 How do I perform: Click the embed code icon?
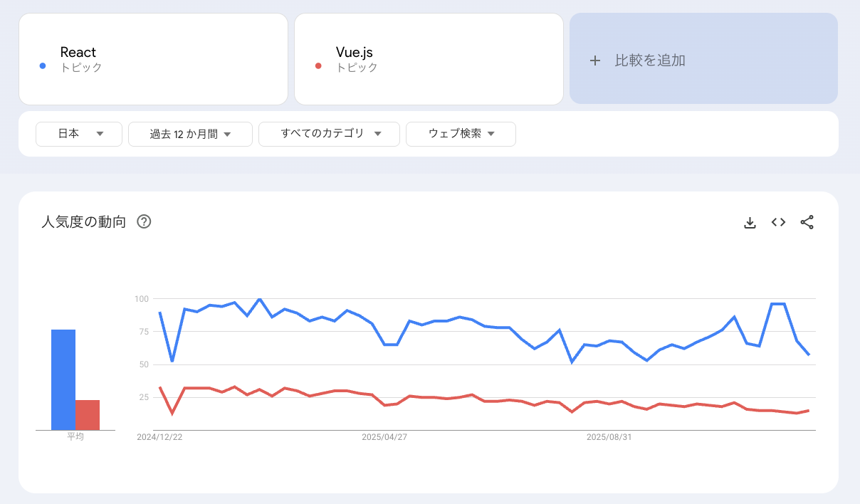pyautogui.click(x=778, y=222)
